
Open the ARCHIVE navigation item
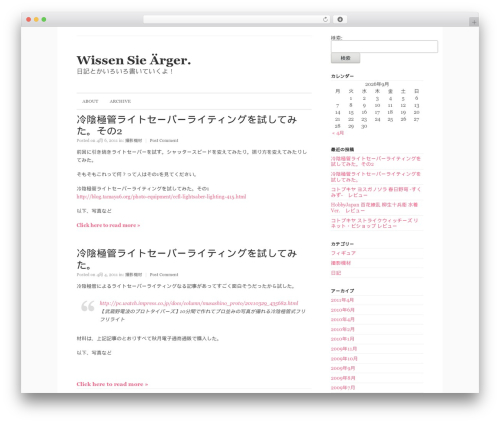point(120,101)
